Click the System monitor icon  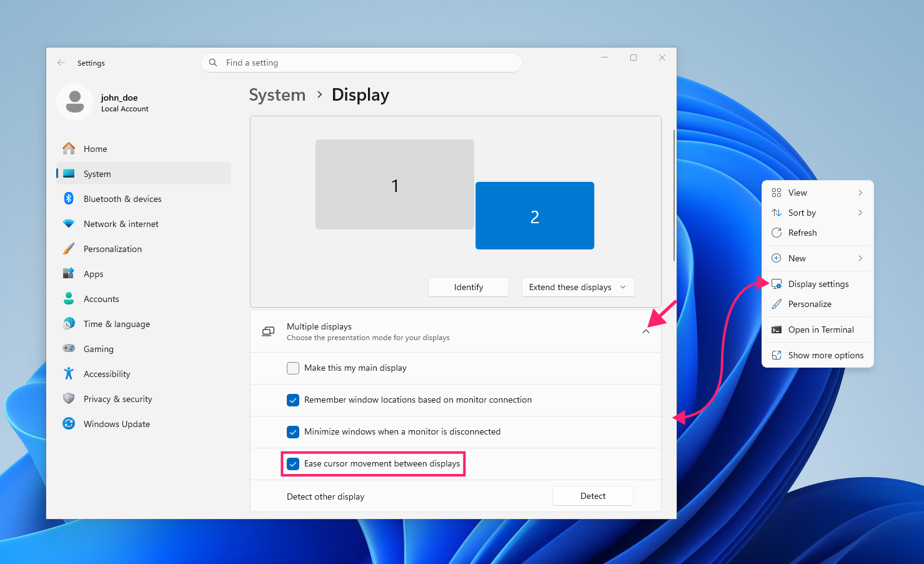(69, 174)
